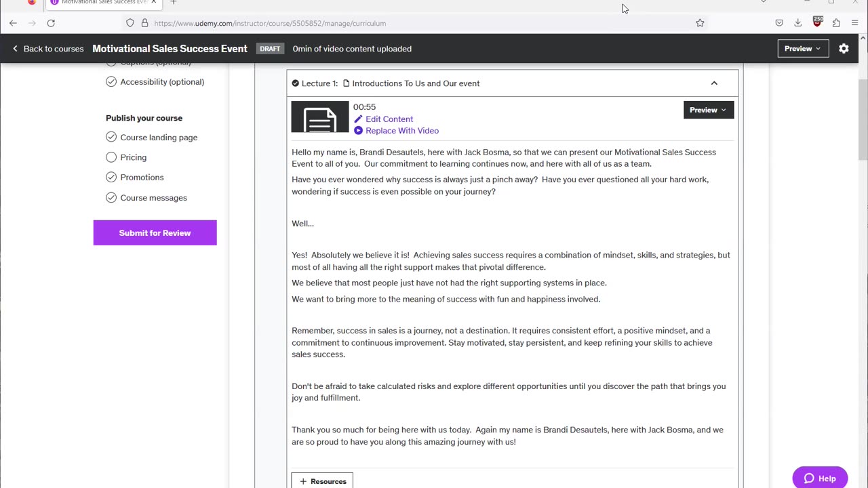Screen dimensions: 868x488
Task: Open the Firefox hamburger menu
Action: 854,23
